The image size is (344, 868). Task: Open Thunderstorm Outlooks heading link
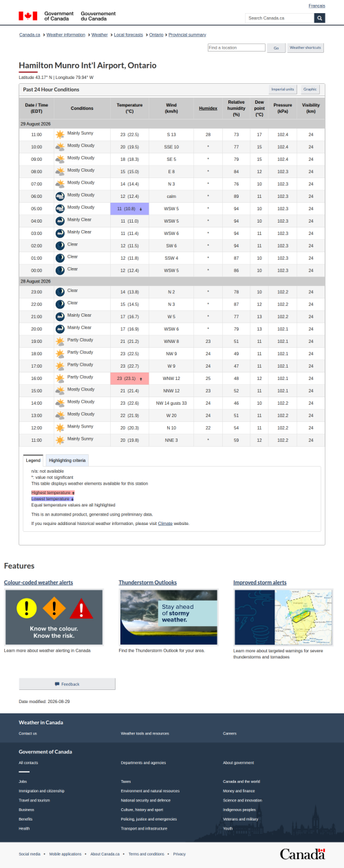[x=147, y=582]
